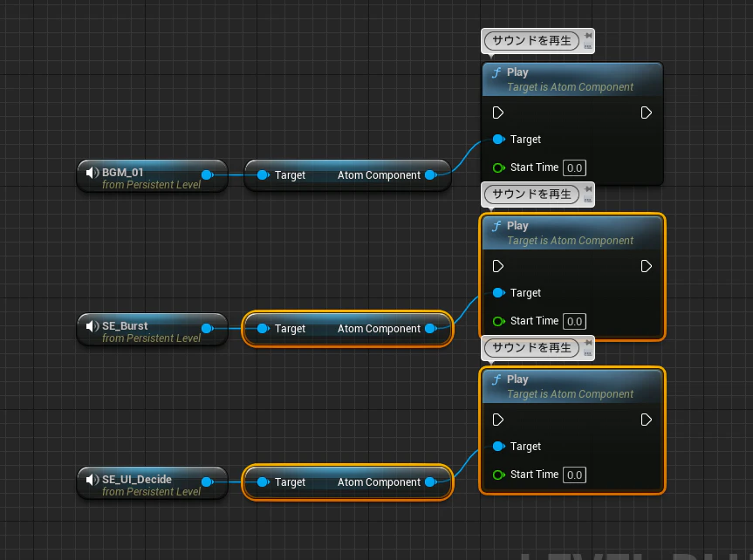Select the SE_Burst reference node by its label
The image size is (753, 560).
pos(125,326)
